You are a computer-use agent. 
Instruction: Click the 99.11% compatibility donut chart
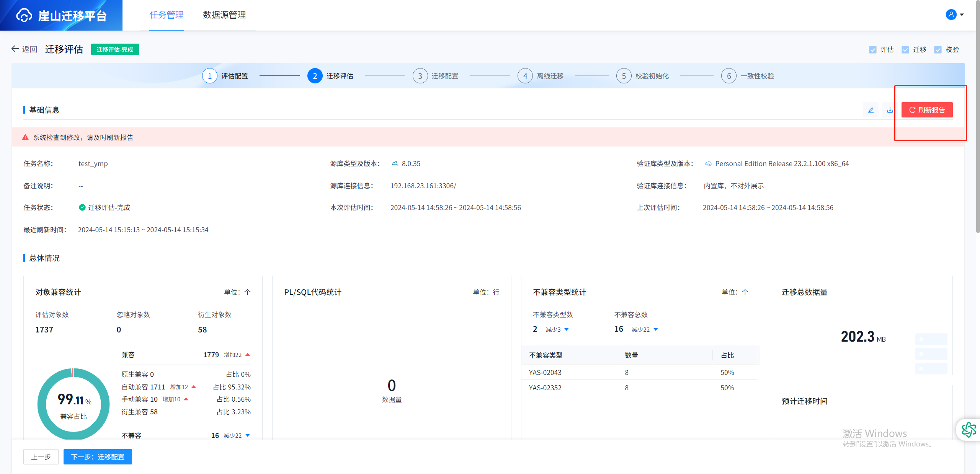click(x=73, y=404)
